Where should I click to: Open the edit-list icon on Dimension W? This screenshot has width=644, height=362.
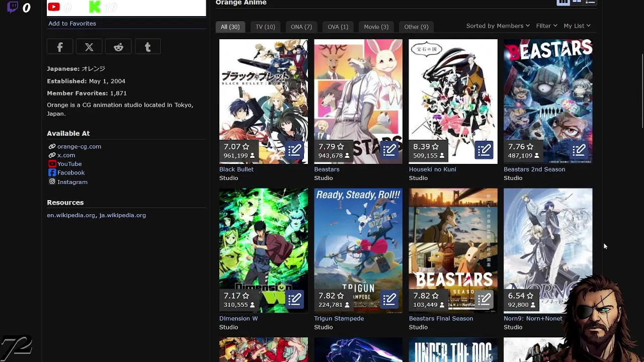tap(294, 299)
